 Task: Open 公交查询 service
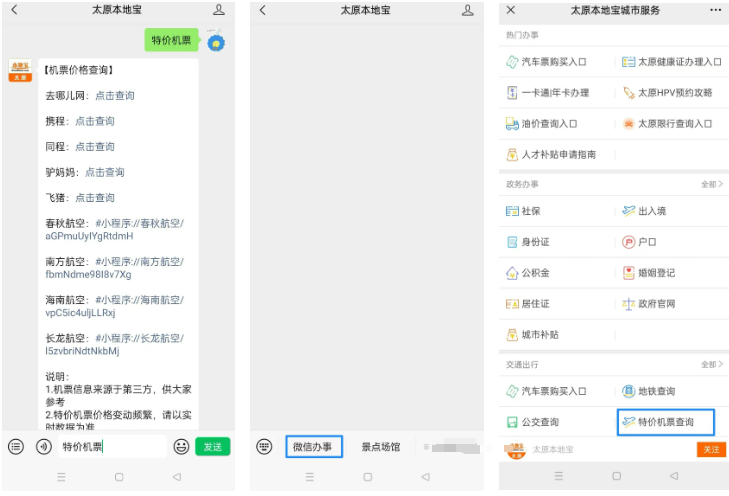pyautogui.click(x=532, y=422)
